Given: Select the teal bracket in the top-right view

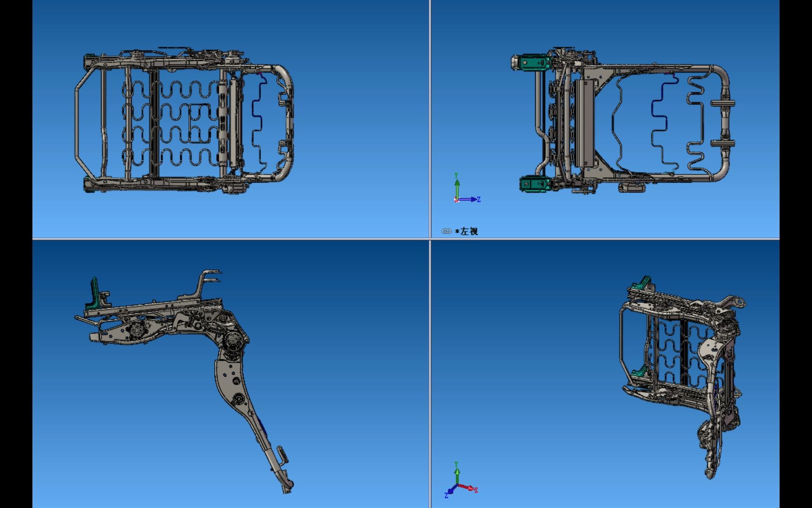Looking at the screenshot, I should click(x=533, y=63).
